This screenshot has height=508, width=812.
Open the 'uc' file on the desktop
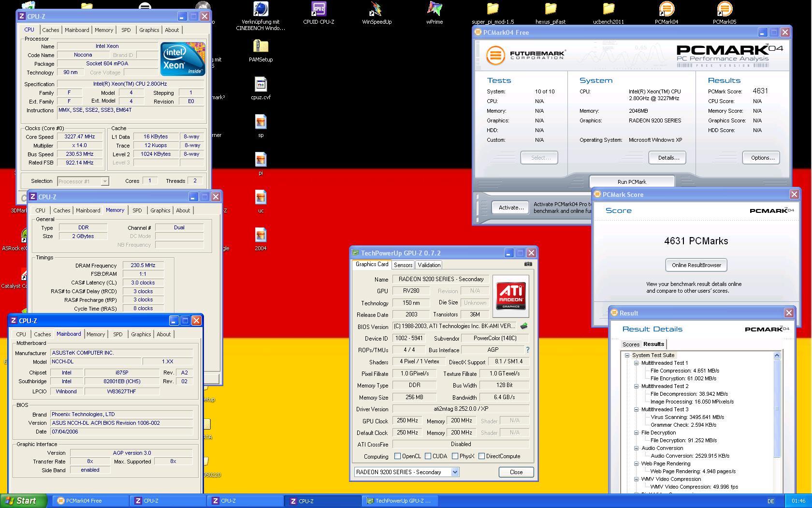261,202
